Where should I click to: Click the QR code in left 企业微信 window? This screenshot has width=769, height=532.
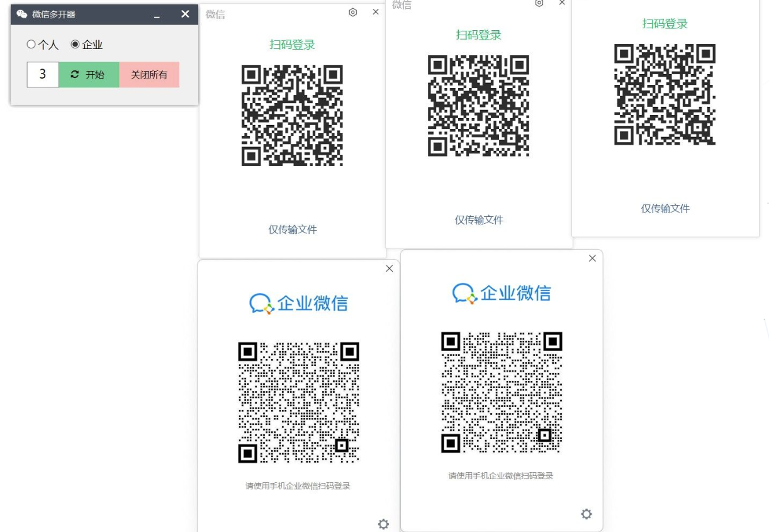(x=298, y=402)
